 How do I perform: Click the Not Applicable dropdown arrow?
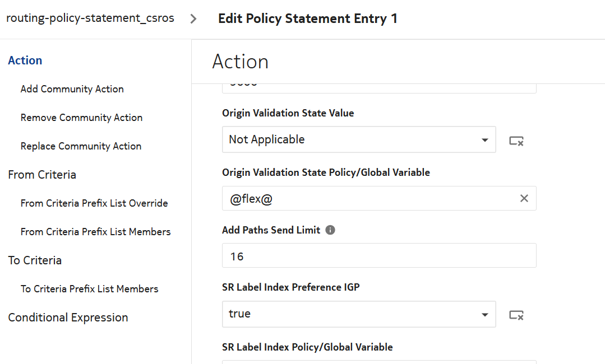click(x=485, y=140)
